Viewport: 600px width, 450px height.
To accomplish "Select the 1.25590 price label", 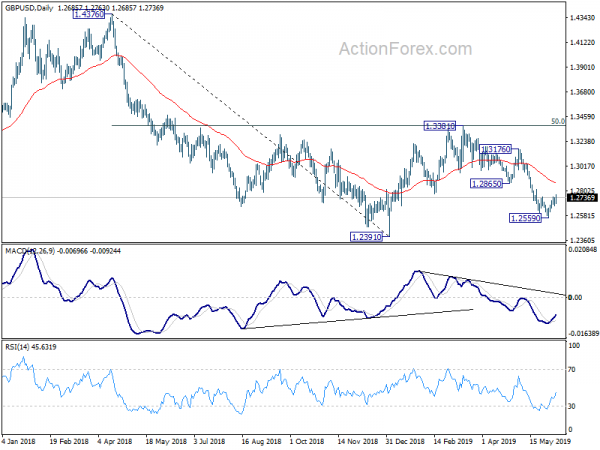I will tap(525, 218).
